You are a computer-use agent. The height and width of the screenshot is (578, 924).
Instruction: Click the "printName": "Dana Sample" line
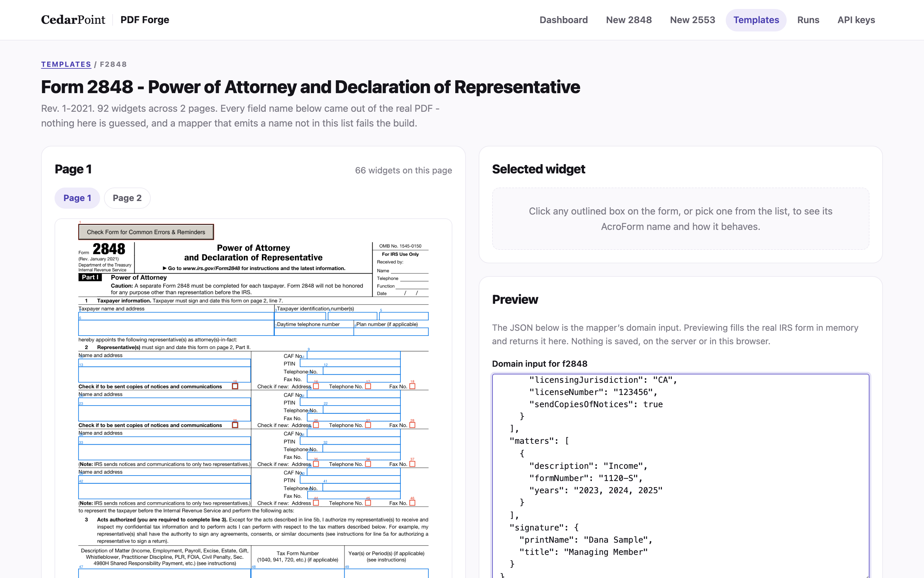point(586,540)
